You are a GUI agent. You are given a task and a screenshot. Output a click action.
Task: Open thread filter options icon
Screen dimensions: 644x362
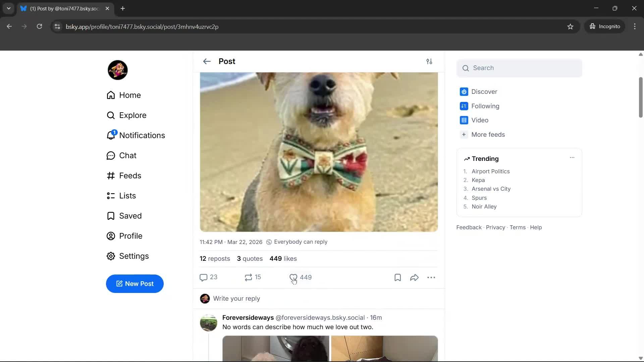[x=430, y=61]
